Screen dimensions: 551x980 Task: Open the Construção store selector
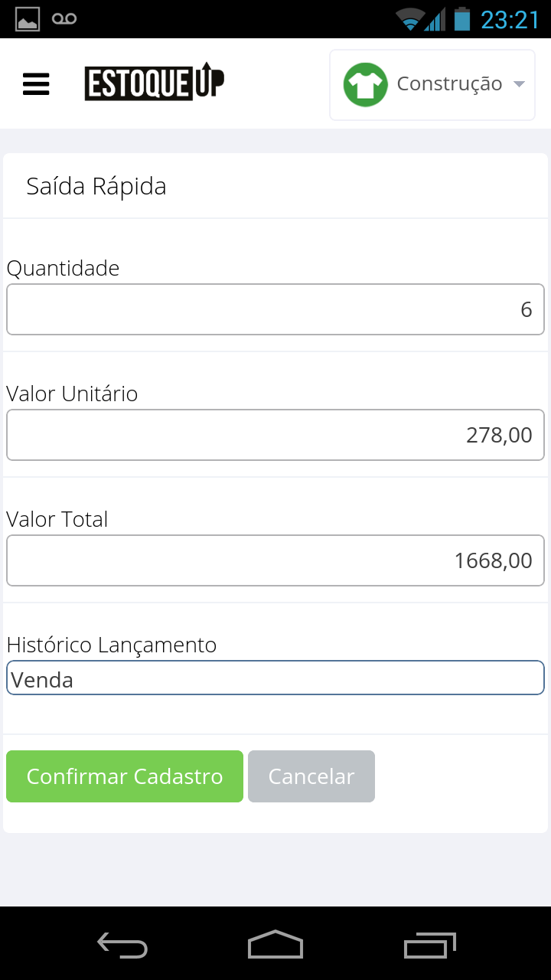pyautogui.click(x=432, y=85)
